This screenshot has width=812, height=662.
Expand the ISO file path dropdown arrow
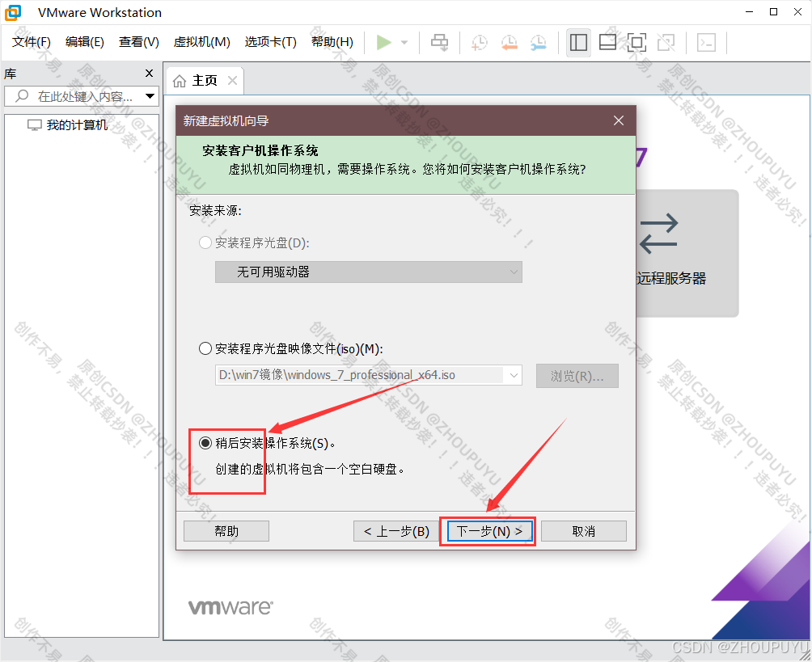click(514, 375)
